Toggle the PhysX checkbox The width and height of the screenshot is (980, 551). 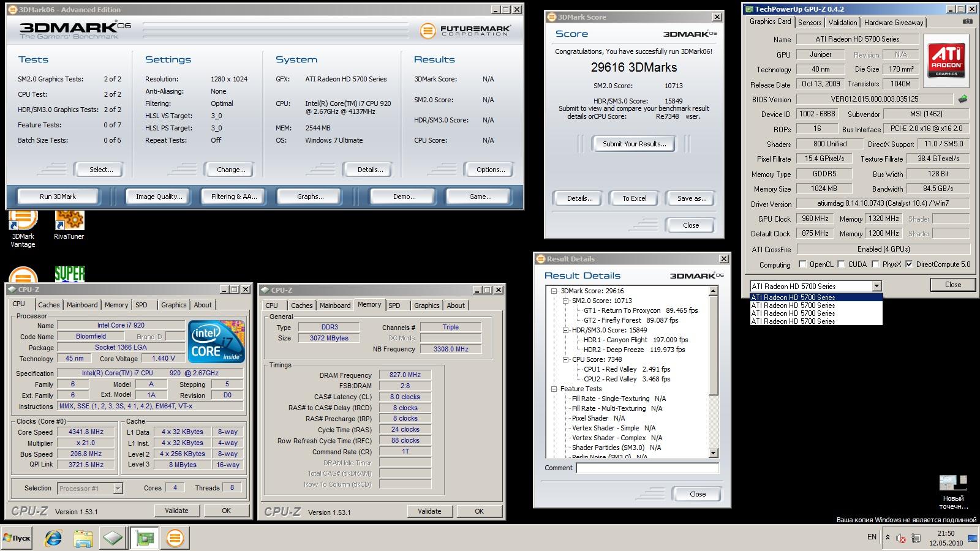pos(876,264)
